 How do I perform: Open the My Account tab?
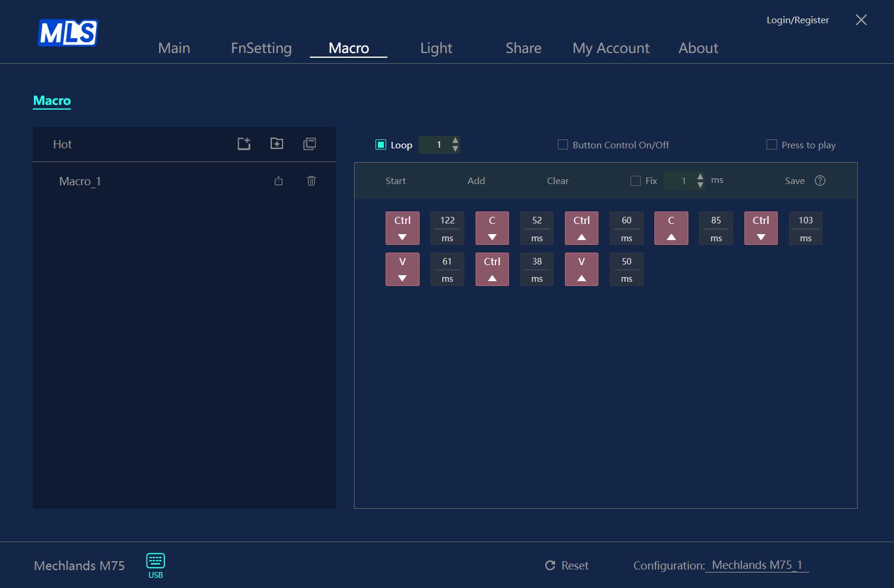[x=611, y=48]
